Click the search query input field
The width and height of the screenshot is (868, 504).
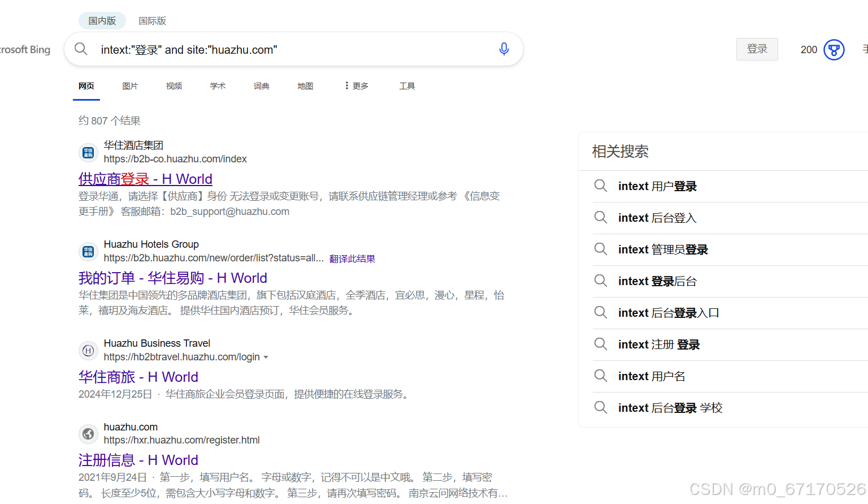point(294,50)
